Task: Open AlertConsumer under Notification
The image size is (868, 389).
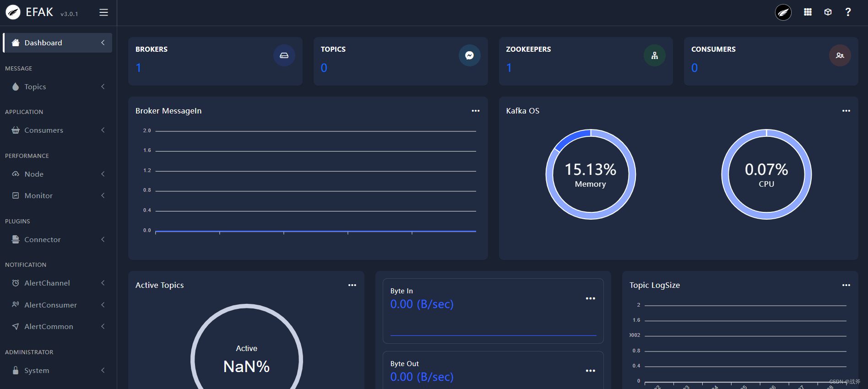Action: [x=58, y=305]
